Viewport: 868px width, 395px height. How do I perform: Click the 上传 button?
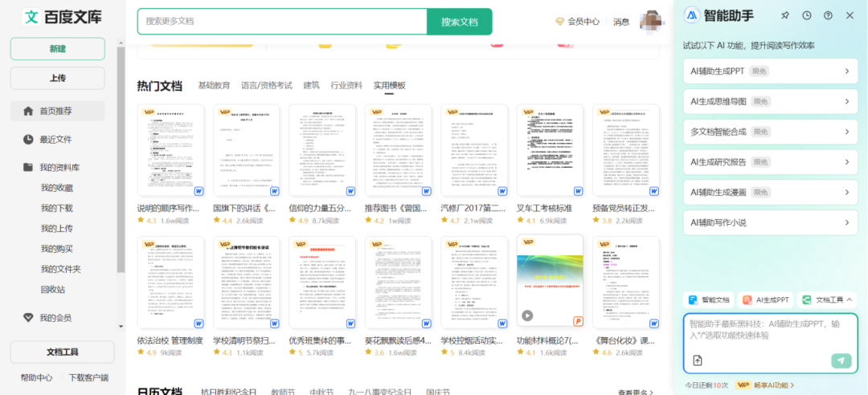[58, 78]
